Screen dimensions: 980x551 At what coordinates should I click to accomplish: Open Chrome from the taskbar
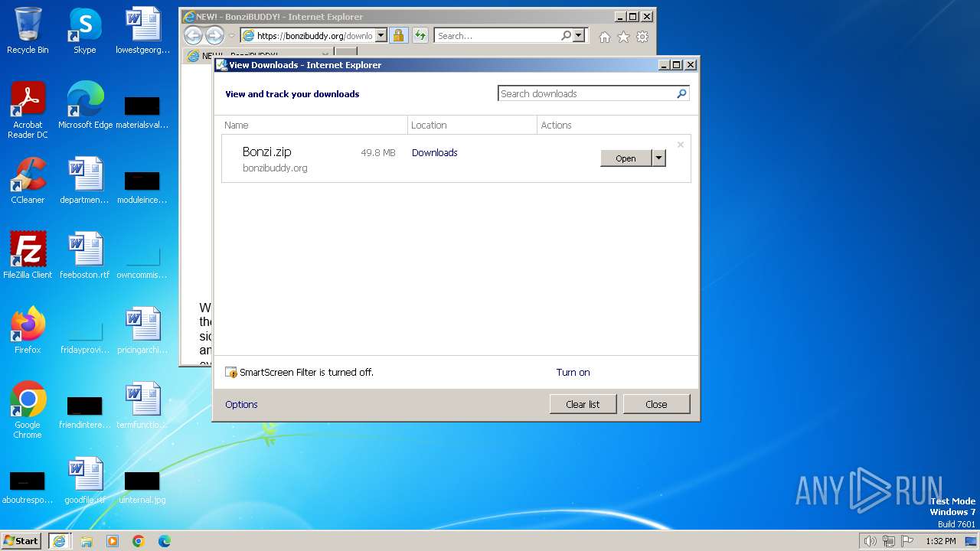[x=139, y=541]
